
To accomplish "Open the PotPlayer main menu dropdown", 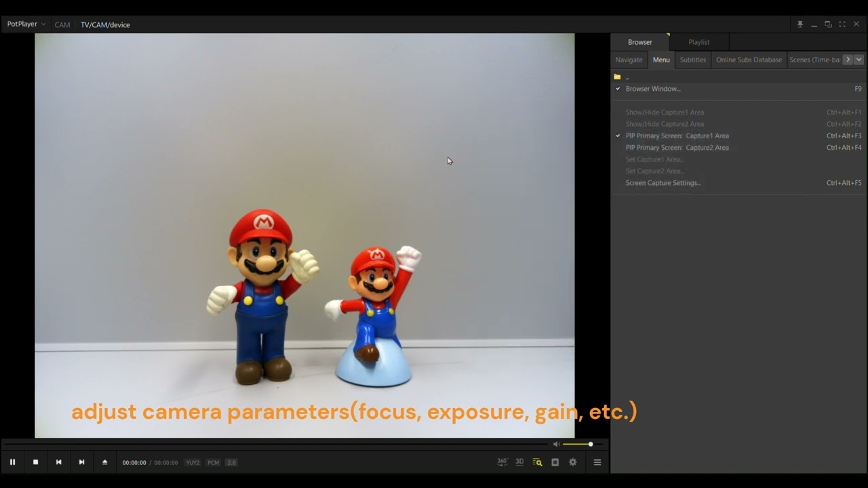I will 26,24.
